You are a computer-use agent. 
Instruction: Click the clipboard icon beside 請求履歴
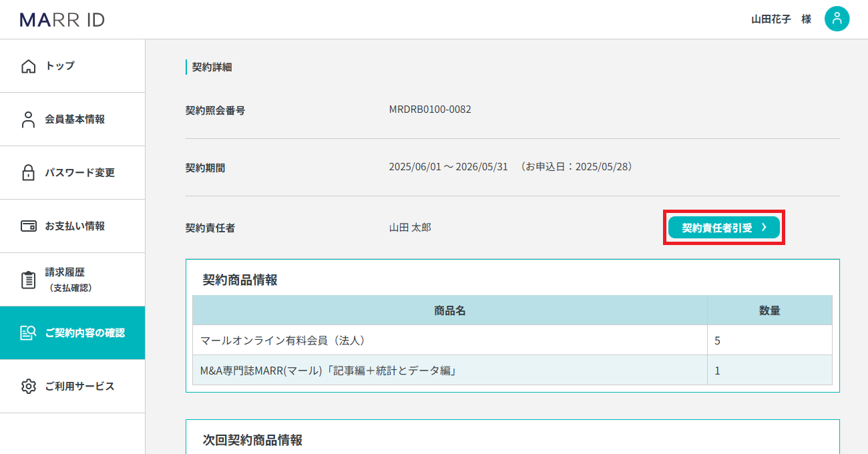tap(28, 280)
